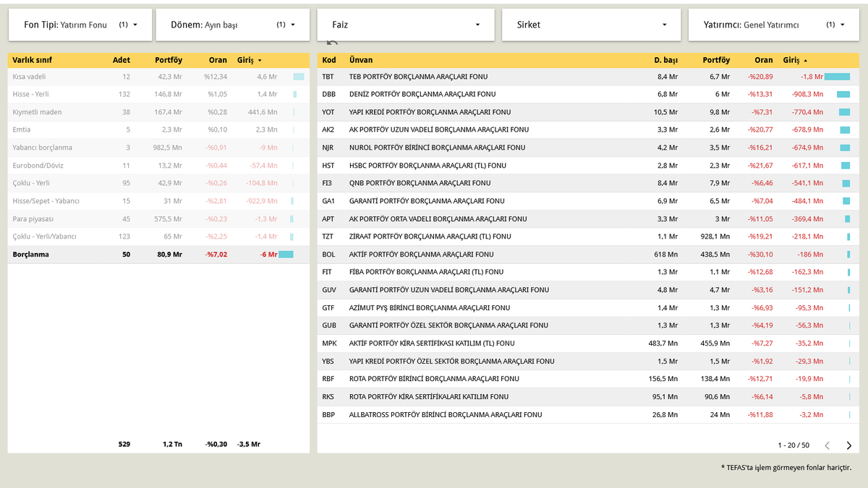The height and width of the screenshot is (488, 868).
Task: Open the Fon Tipi dropdown filter
Action: pos(80,25)
